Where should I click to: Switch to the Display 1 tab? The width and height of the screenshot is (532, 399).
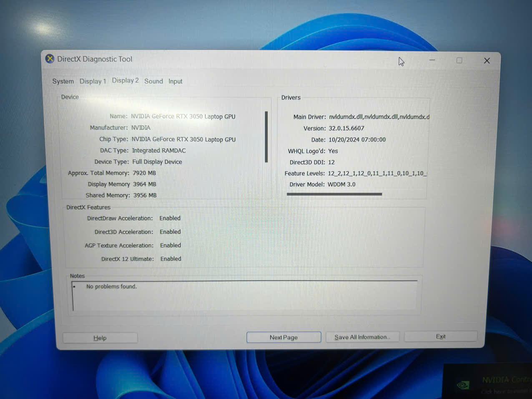pyautogui.click(x=93, y=81)
